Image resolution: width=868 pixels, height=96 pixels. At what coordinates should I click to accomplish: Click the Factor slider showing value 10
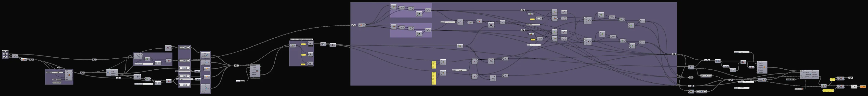coord(184,71)
